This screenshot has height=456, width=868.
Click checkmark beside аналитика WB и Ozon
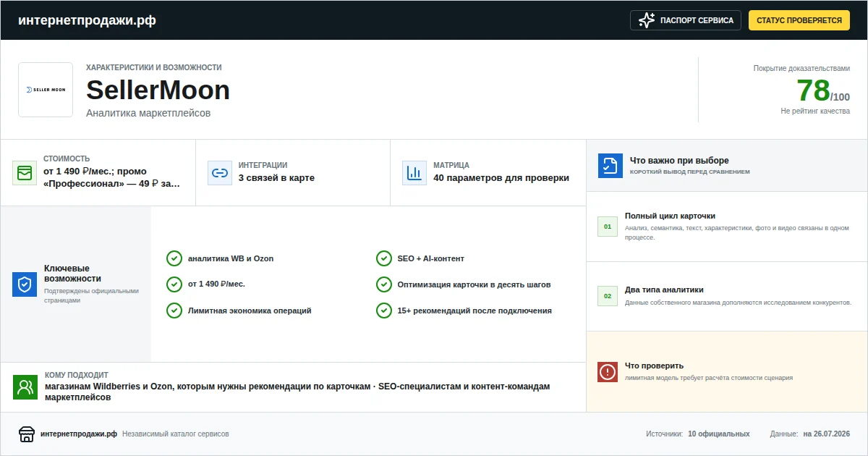(x=174, y=258)
